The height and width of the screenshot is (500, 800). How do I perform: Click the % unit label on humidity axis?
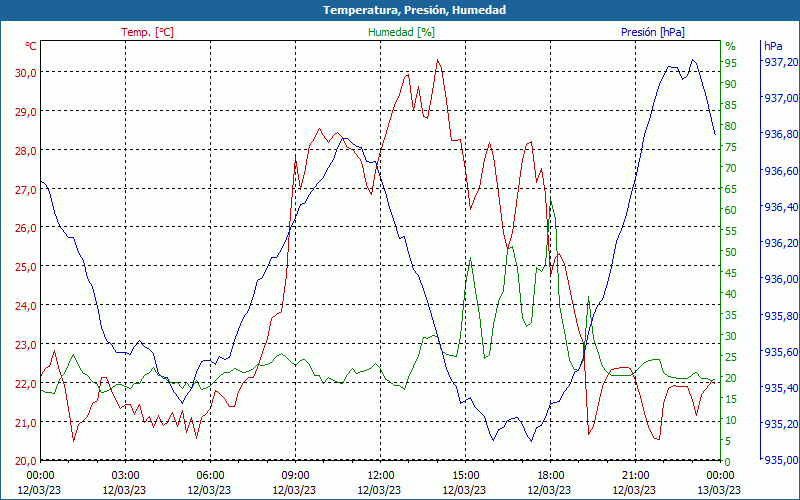[x=731, y=46]
